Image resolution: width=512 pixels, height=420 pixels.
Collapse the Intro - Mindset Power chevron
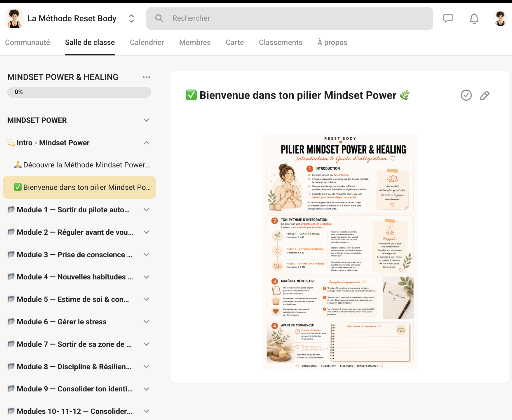147,143
